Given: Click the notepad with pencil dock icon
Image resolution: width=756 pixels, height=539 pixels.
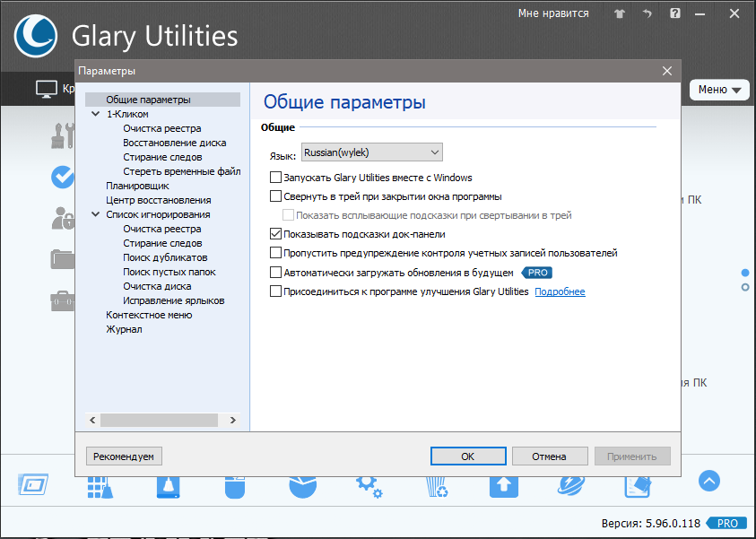Looking at the screenshot, I should 638,487.
